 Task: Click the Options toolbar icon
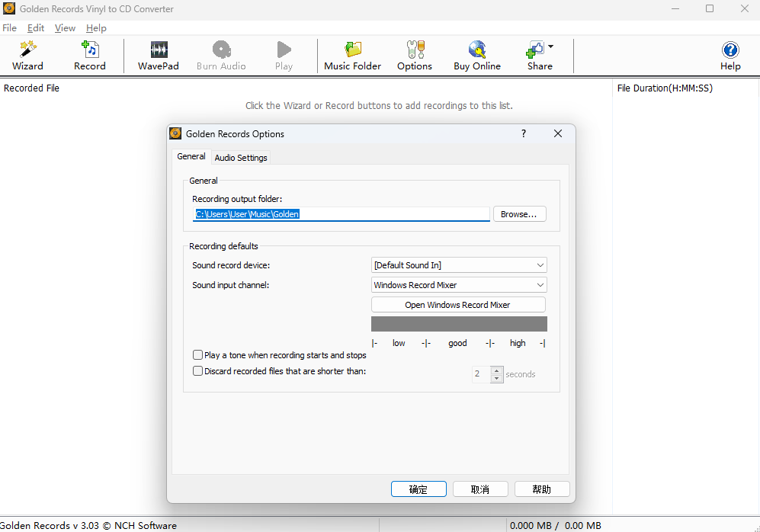[x=415, y=50]
